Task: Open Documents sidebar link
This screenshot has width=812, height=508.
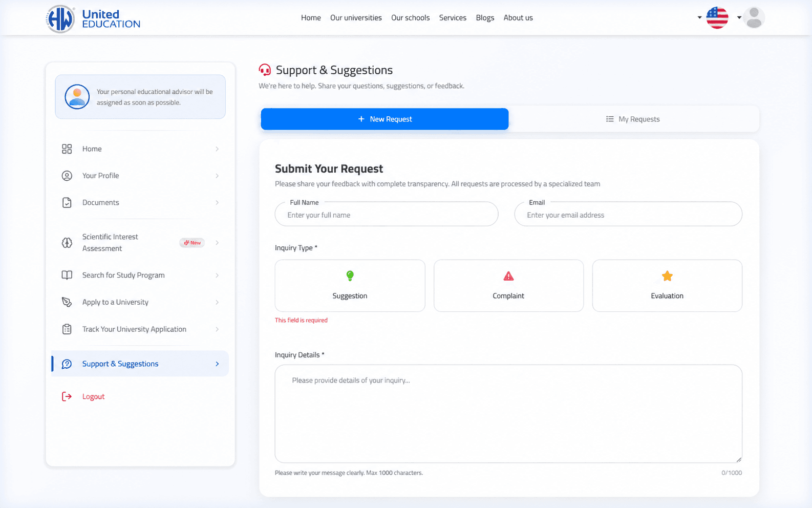Action: pos(140,203)
